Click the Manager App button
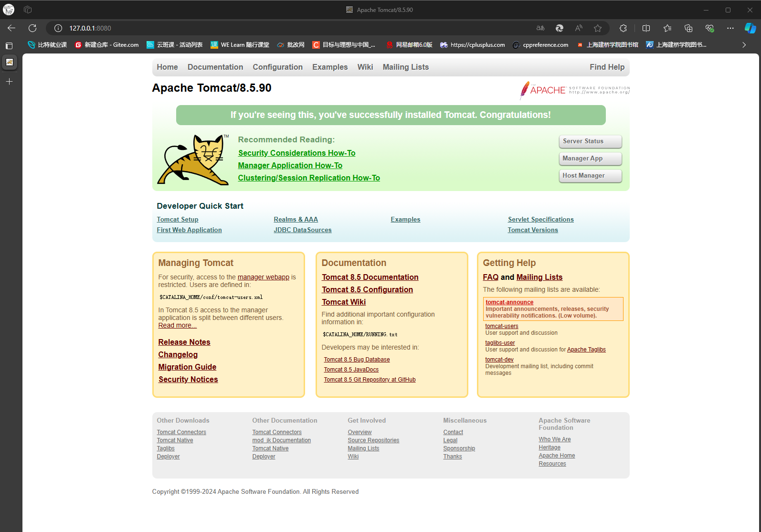 tap(590, 159)
